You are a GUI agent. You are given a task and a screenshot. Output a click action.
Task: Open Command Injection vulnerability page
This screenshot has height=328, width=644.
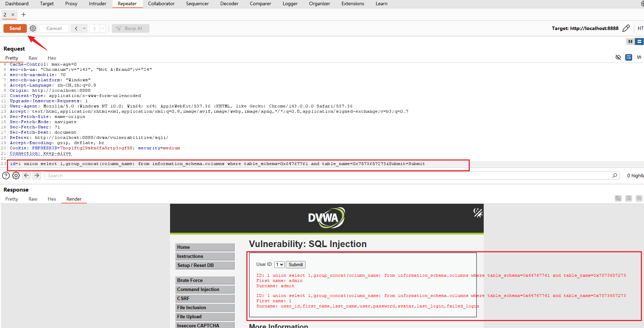[205, 289]
